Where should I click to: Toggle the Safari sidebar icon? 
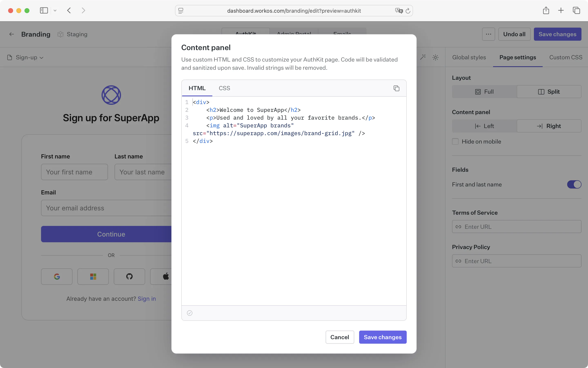pyautogui.click(x=44, y=10)
